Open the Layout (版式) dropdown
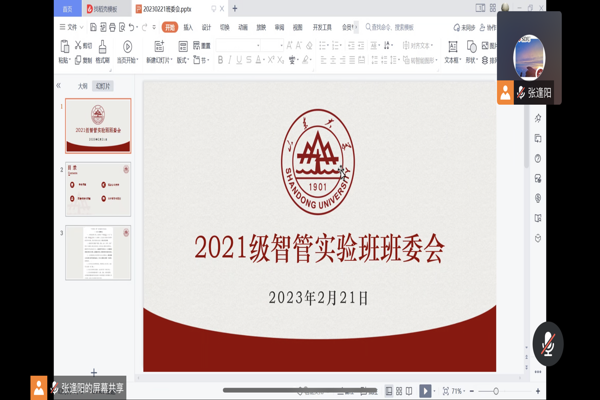Viewport: 600px width, 400px height. click(x=183, y=60)
